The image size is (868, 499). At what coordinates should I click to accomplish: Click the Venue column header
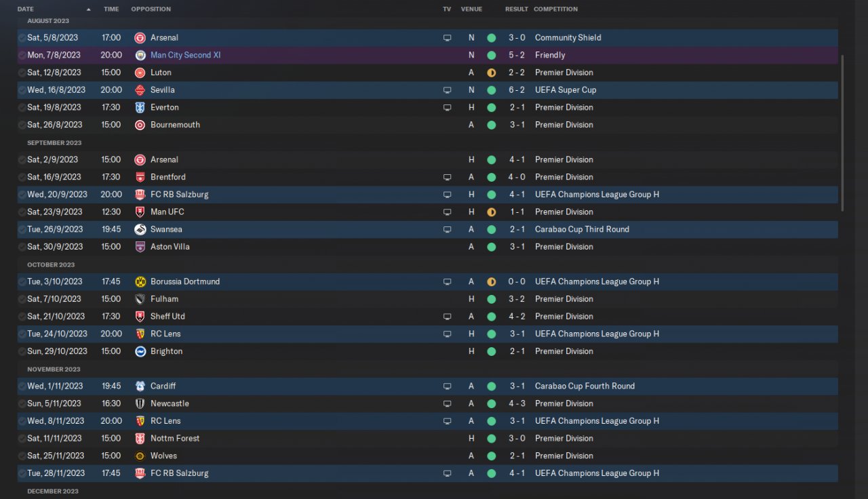(471, 9)
